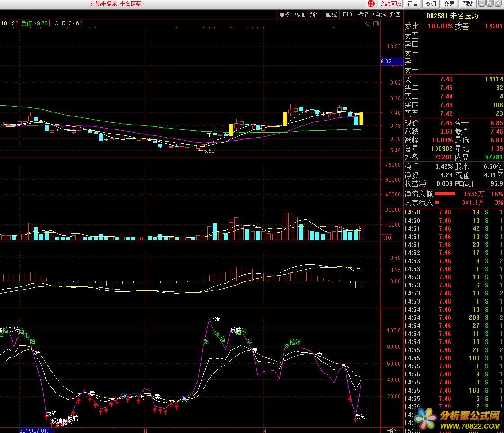
Task: Click the 净流入额 red bar
Action: pos(445,194)
